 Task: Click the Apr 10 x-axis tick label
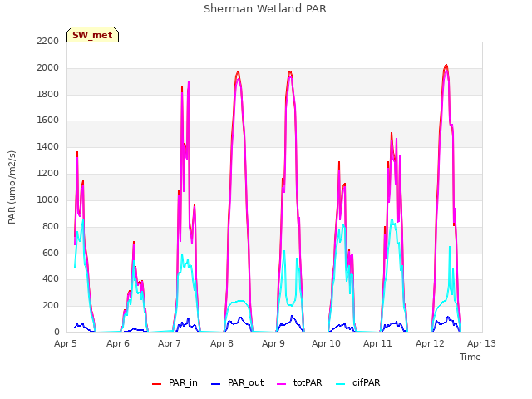coord(326,343)
